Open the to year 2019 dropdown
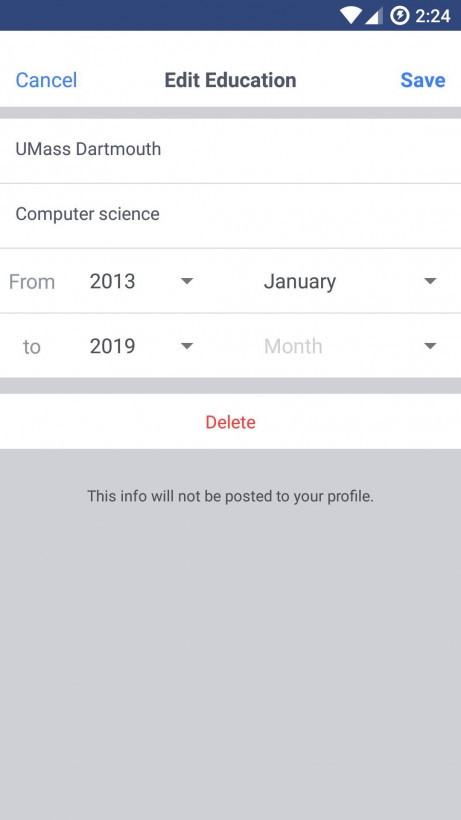461x820 pixels. (141, 346)
